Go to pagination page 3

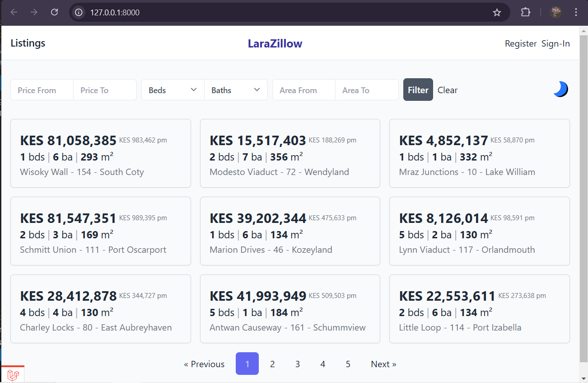(297, 364)
